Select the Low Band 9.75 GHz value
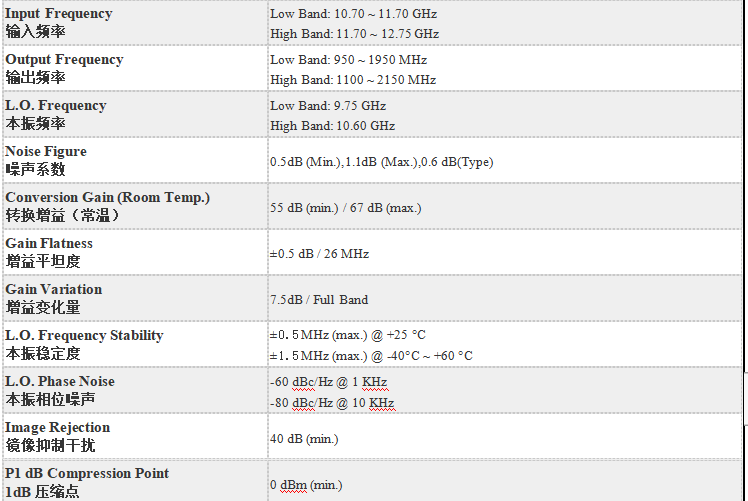 (x=328, y=105)
